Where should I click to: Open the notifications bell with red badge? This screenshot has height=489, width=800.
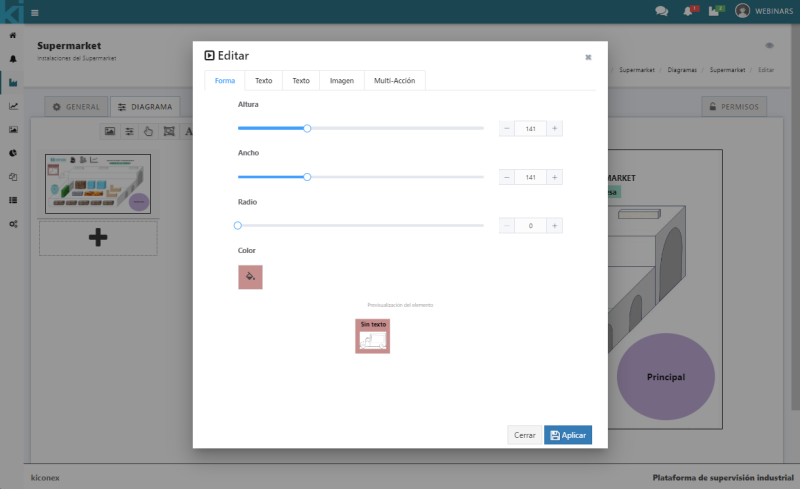688,11
